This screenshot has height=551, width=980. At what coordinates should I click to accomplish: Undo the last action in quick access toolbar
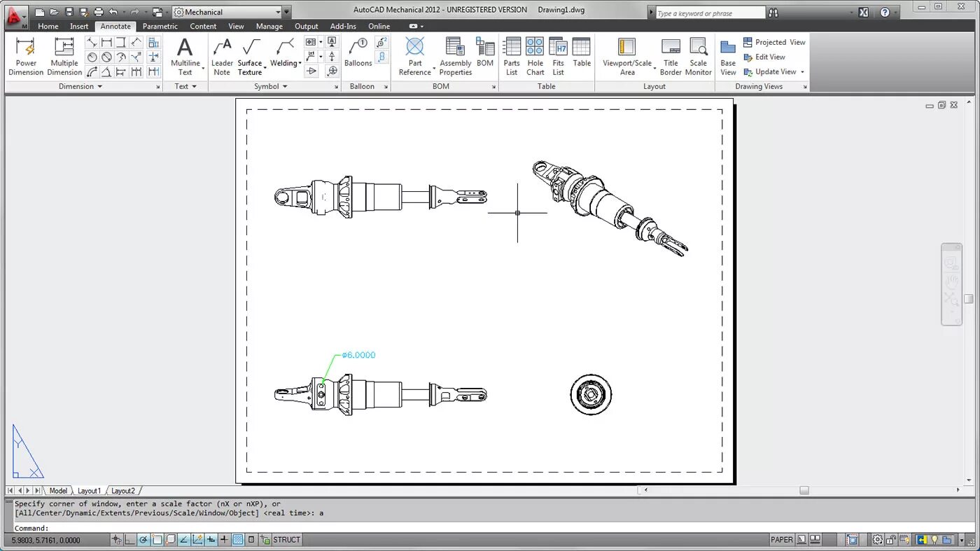(x=113, y=12)
